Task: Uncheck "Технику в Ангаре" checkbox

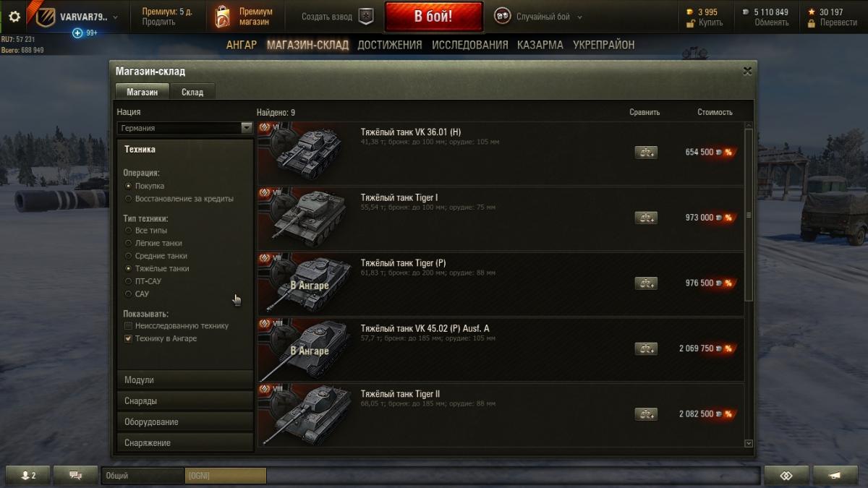Action: [161, 338]
